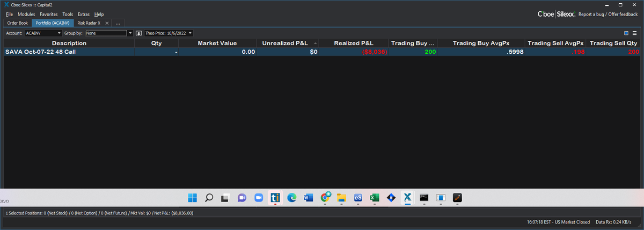Expand the Group by dropdown arrow
Image resolution: width=644 pixels, height=230 pixels.
(130, 33)
